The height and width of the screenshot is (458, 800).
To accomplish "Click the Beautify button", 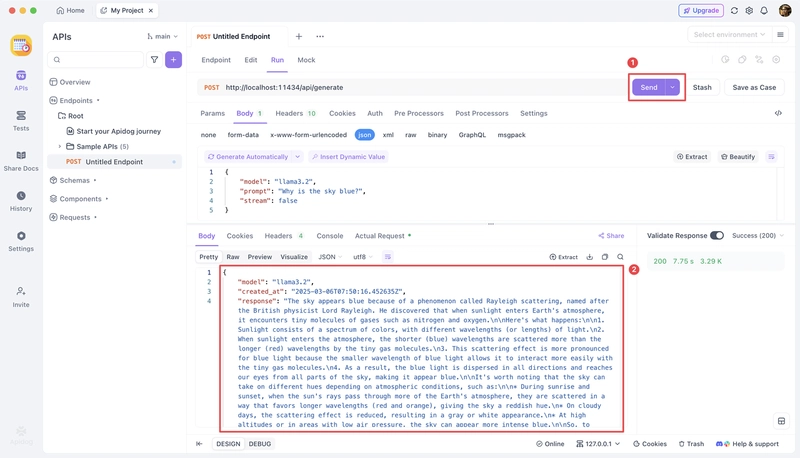I will [738, 157].
